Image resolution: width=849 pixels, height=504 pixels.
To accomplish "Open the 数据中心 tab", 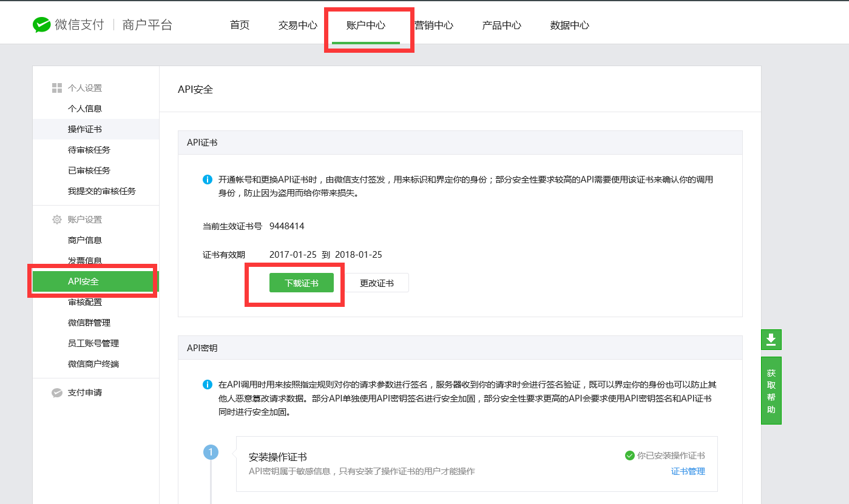I will (569, 25).
